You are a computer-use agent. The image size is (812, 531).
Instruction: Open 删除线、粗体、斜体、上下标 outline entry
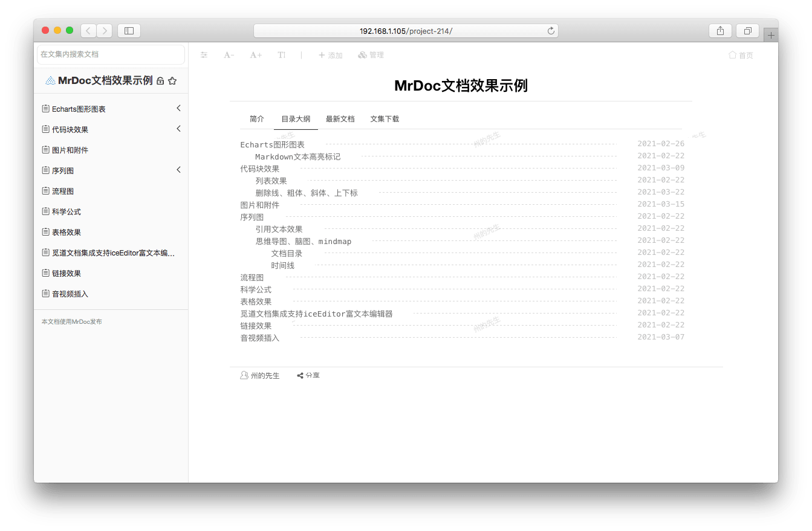[307, 193]
